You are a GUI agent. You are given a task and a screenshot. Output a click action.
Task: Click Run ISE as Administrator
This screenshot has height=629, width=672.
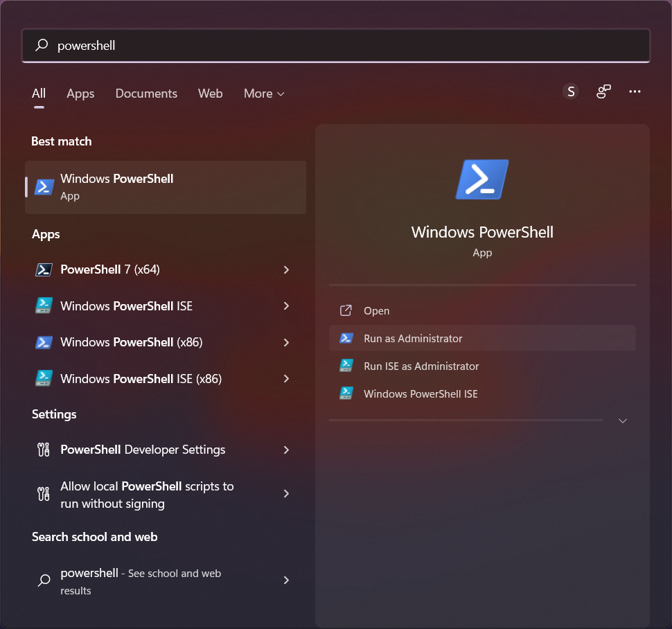(422, 366)
